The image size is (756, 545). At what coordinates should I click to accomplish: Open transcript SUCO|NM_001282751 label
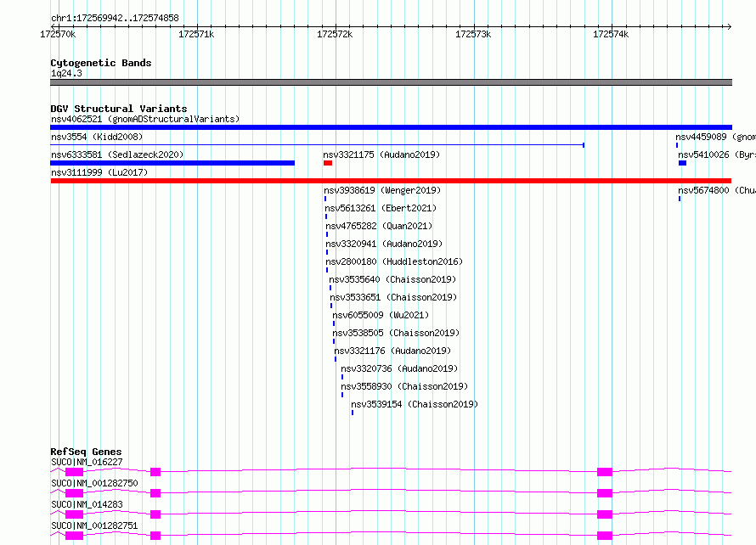(x=94, y=525)
